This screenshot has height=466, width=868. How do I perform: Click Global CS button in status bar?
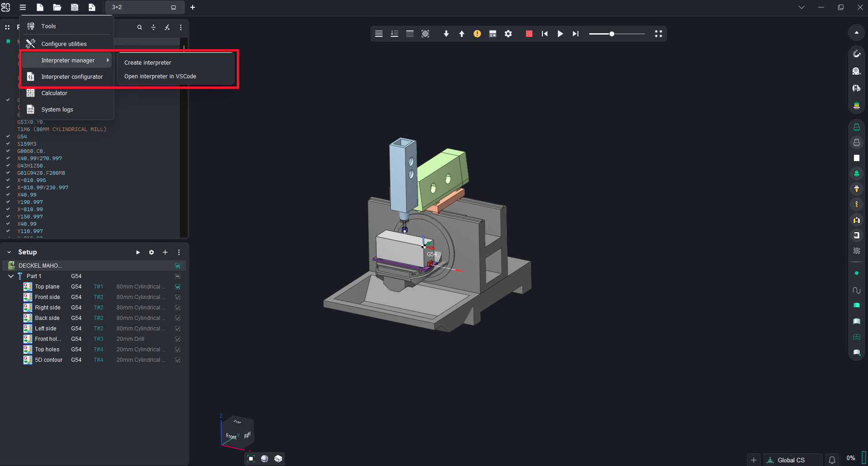(x=791, y=460)
